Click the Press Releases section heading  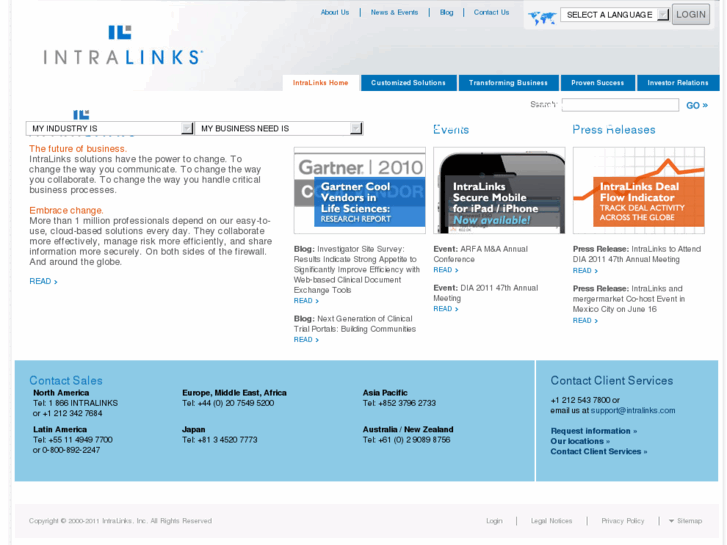click(x=613, y=130)
